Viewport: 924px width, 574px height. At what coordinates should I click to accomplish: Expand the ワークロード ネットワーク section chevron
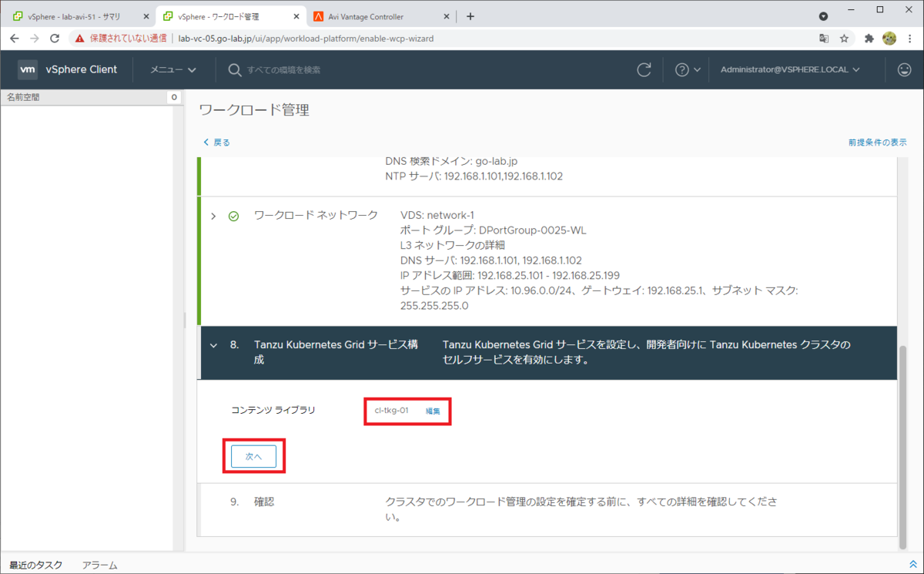click(x=213, y=215)
